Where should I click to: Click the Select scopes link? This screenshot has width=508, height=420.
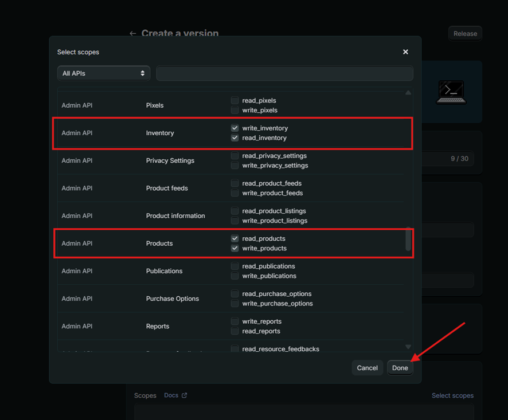[x=452, y=395]
